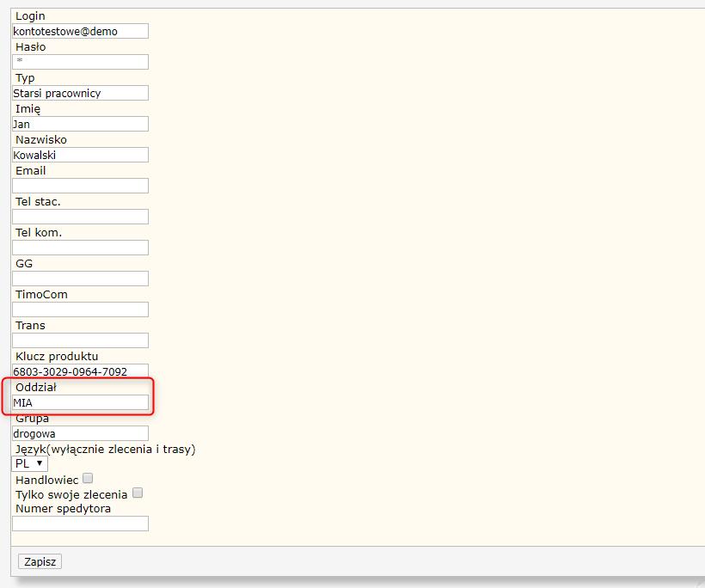Click the Klucz produktu label
The image size is (705, 588).
click(x=57, y=357)
